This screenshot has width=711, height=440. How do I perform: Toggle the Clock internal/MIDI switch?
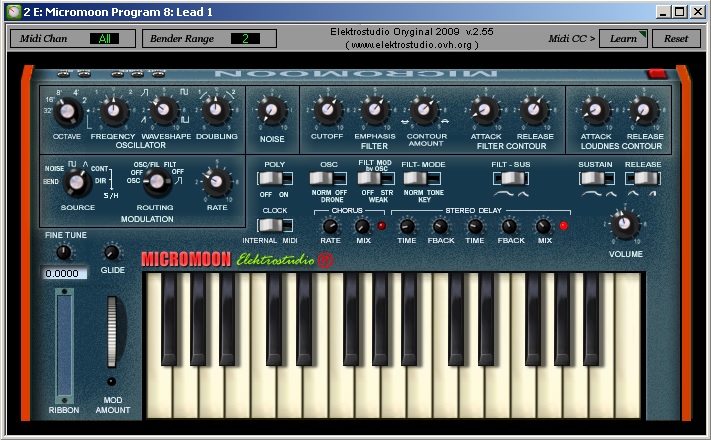[x=275, y=225]
